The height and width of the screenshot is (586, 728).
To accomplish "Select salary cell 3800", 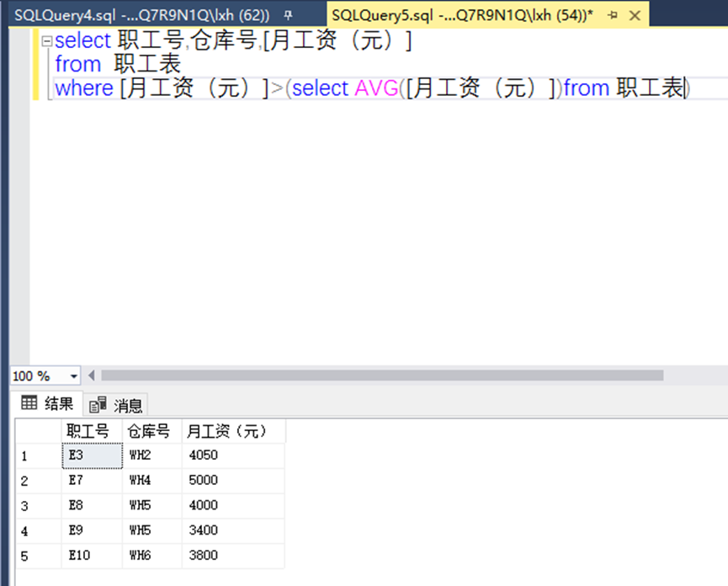I will 233,556.
